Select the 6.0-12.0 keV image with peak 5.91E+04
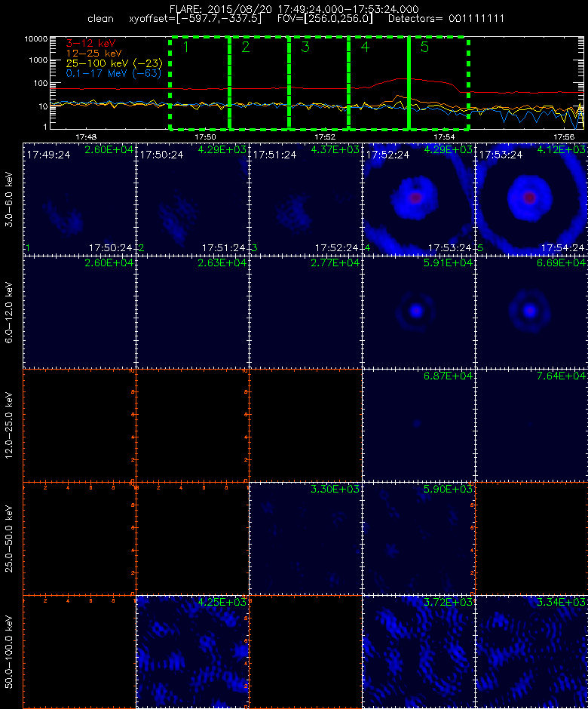This screenshot has height=709, width=588. pyautogui.click(x=418, y=312)
